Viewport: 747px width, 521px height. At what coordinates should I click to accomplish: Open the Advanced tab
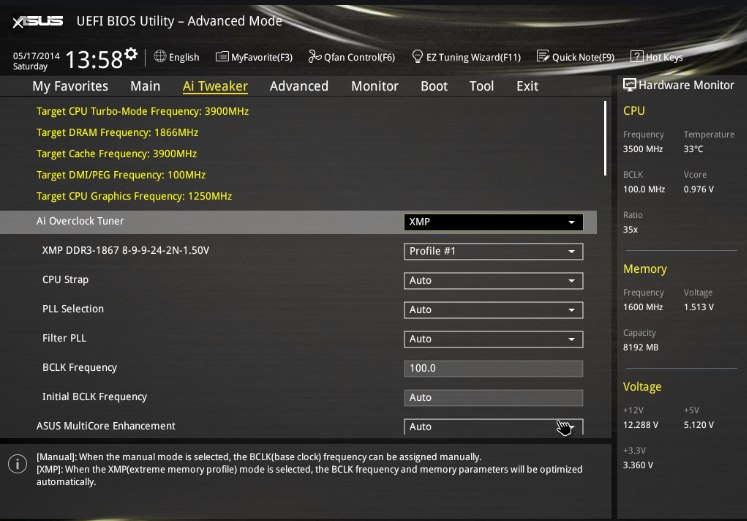pos(299,86)
